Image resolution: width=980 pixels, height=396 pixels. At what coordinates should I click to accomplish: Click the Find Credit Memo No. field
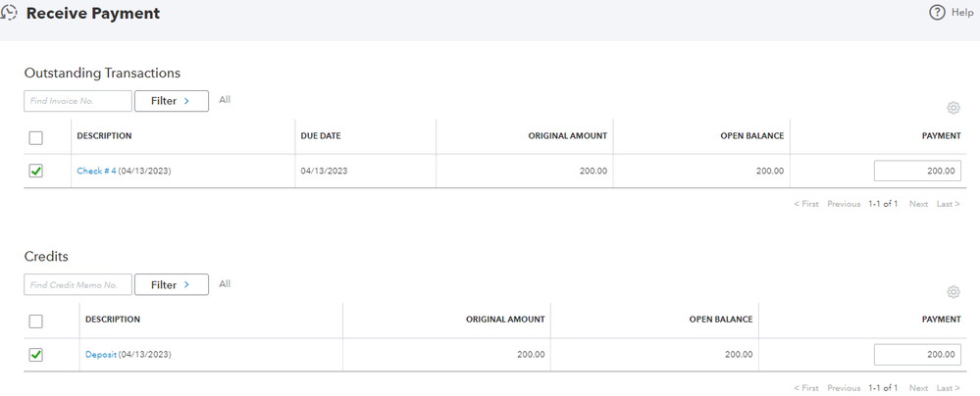coord(77,285)
